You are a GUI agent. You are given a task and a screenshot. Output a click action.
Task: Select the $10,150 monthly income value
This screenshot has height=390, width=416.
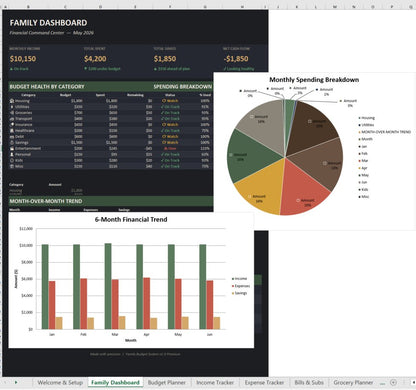[23, 59]
